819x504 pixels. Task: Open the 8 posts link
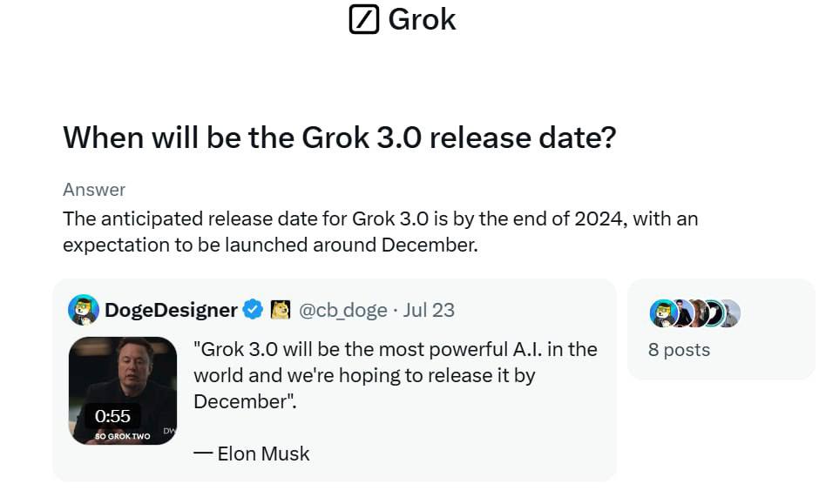[679, 350]
